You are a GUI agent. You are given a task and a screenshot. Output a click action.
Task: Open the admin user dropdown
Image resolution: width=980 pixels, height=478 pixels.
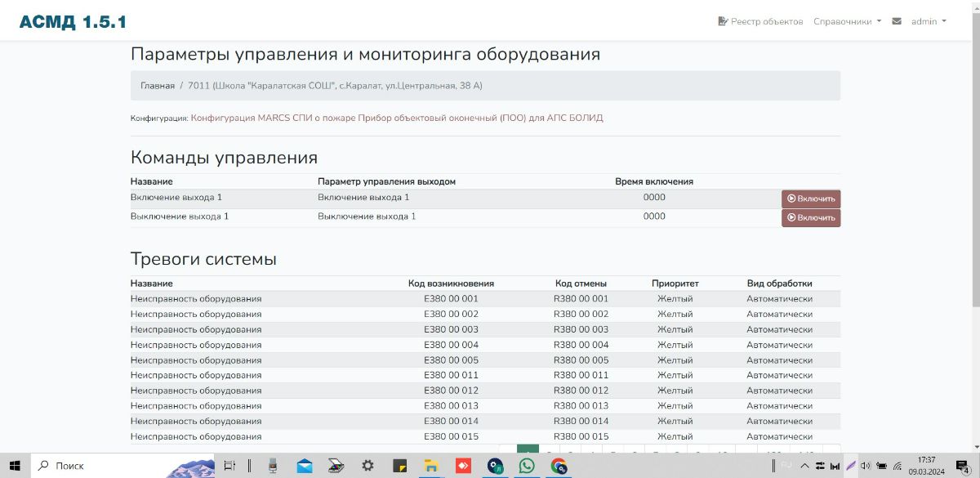pyautogui.click(x=929, y=21)
